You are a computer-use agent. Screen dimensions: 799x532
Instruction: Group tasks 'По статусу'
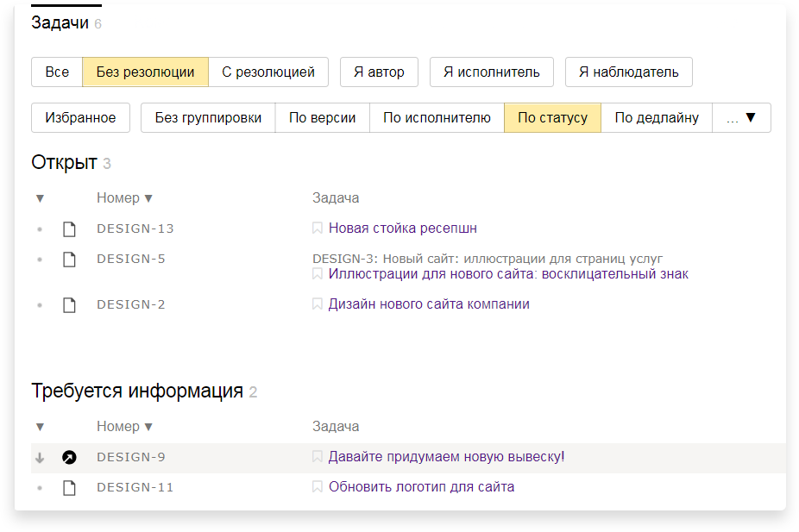coord(552,117)
